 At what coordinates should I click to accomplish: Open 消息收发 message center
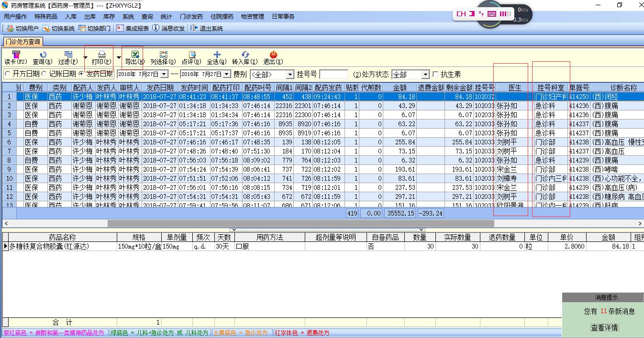point(168,29)
